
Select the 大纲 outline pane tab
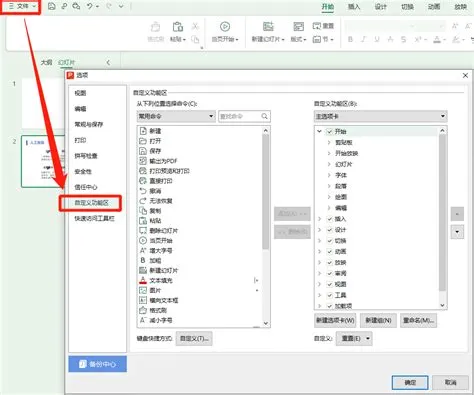pos(46,62)
